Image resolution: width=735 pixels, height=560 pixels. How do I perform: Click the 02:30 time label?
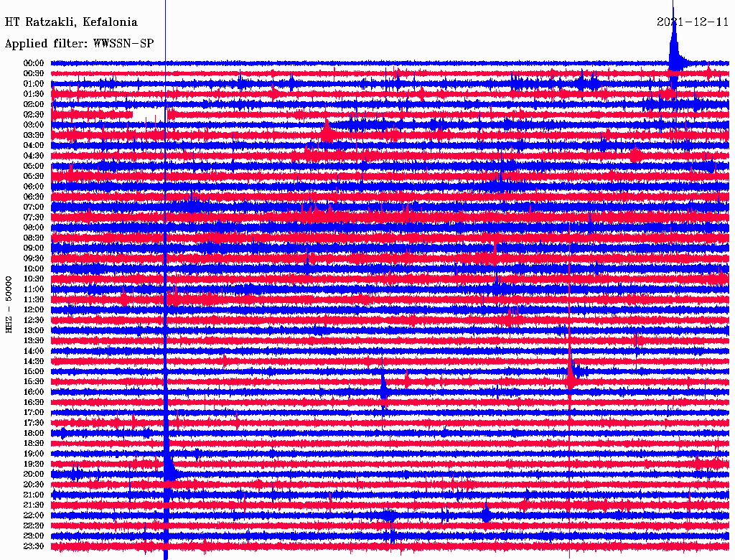pos(34,114)
